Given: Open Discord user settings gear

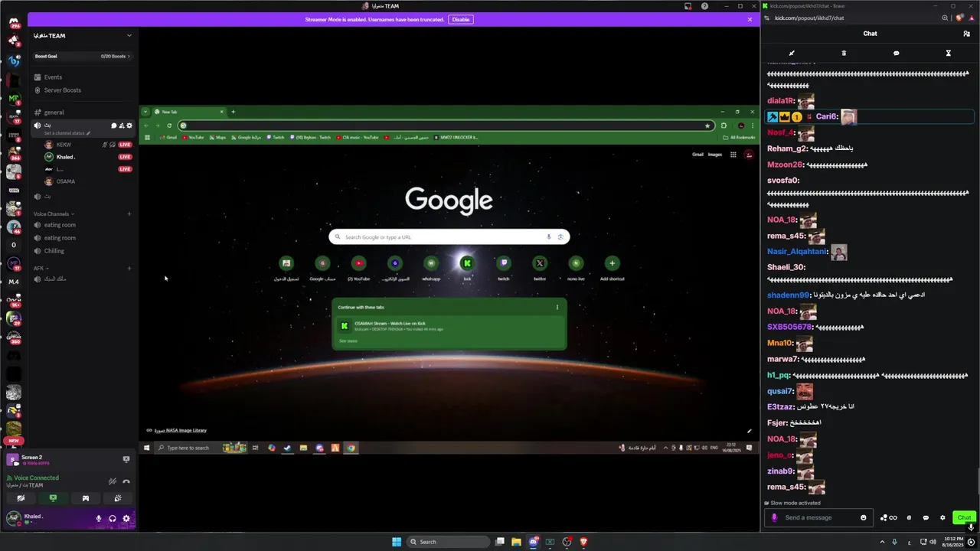Looking at the screenshot, I should [x=126, y=518].
